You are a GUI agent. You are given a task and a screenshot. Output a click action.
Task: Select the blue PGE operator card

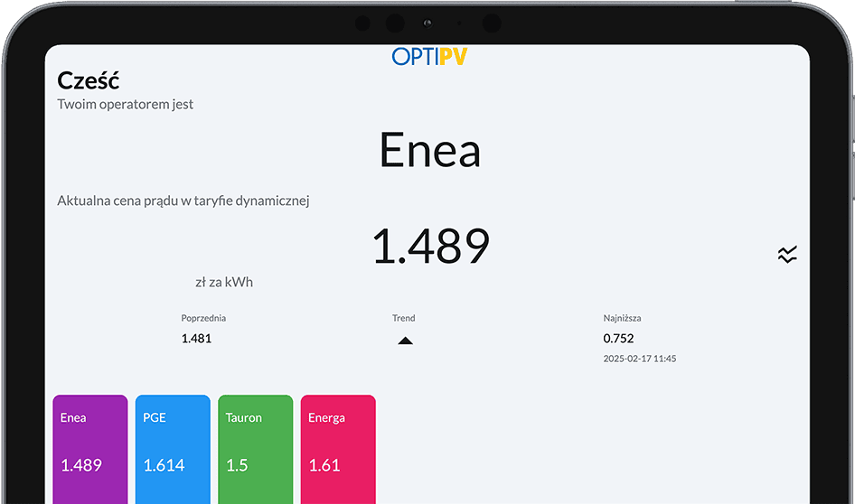[x=173, y=450]
